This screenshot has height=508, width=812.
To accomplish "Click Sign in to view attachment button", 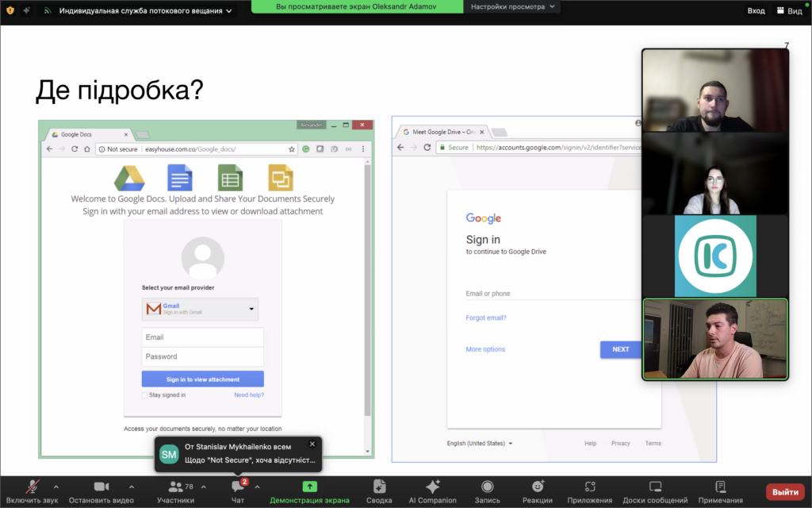I will point(202,379).
